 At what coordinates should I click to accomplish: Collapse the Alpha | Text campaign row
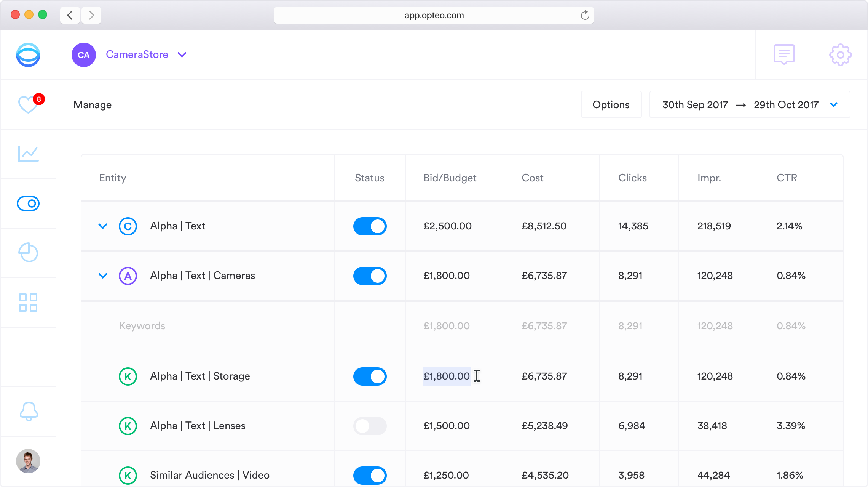(103, 226)
